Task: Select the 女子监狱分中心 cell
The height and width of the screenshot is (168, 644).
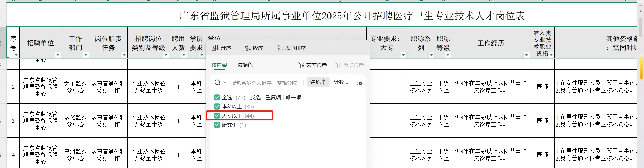Action: click(75, 87)
